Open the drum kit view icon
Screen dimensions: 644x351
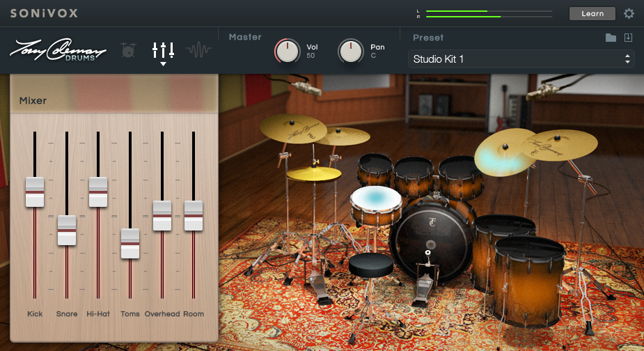pos(128,50)
